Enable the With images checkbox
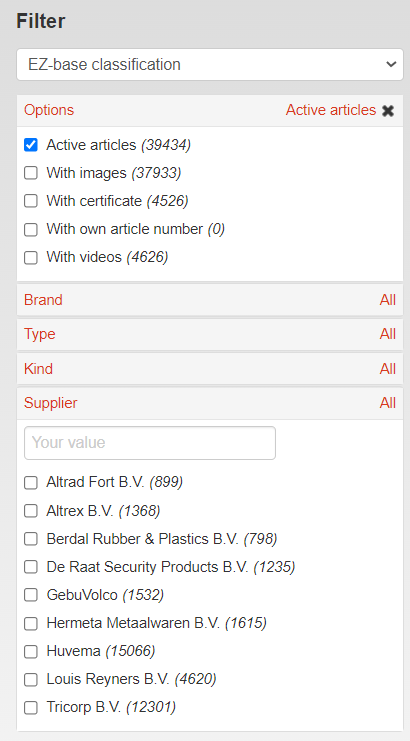Screen dimensions: 410x741 tap(31, 173)
